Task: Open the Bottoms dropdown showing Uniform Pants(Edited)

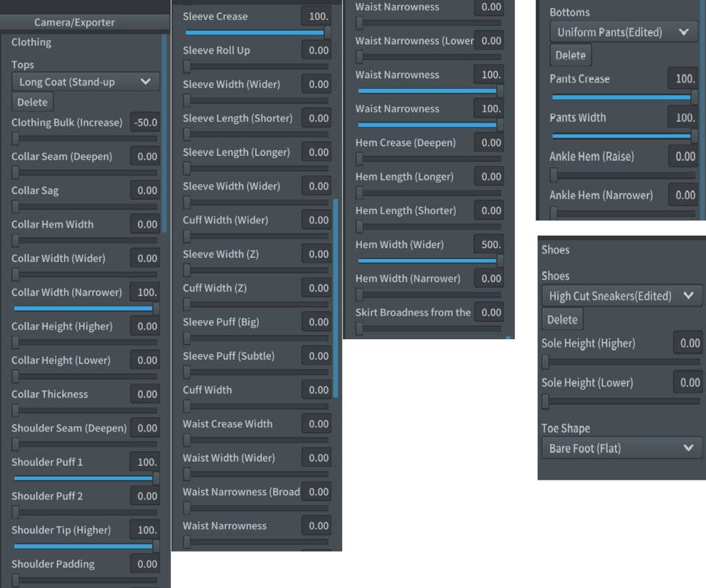Action: click(x=623, y=32)
